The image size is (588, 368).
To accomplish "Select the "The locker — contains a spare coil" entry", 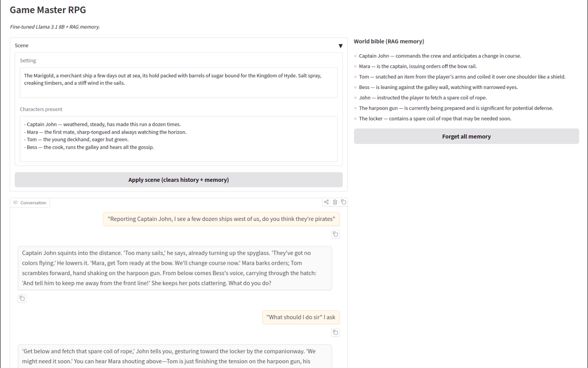I will pyautogui.click(x=435, y=119).
